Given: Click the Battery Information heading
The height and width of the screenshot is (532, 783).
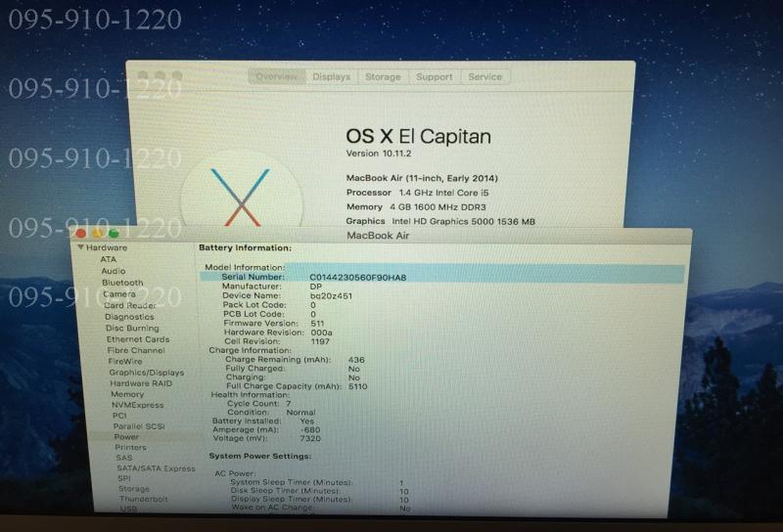Looking at the screenshot, I should [x=246, y=247].
